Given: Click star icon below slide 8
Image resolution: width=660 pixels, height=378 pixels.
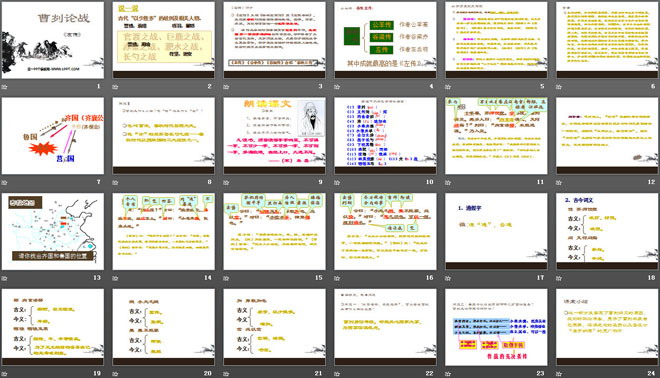Looking at the screenshot, I should (115, 183).
